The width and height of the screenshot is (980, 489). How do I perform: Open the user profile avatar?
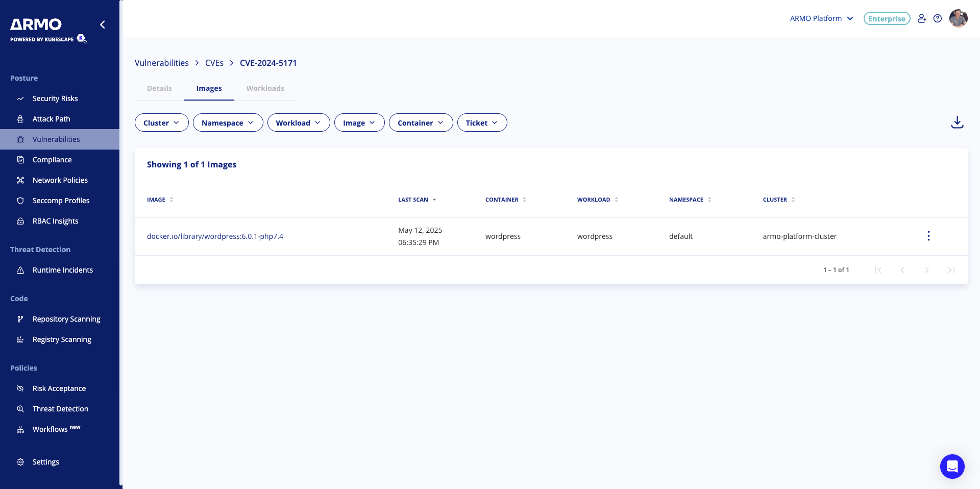tap(958, 18)
